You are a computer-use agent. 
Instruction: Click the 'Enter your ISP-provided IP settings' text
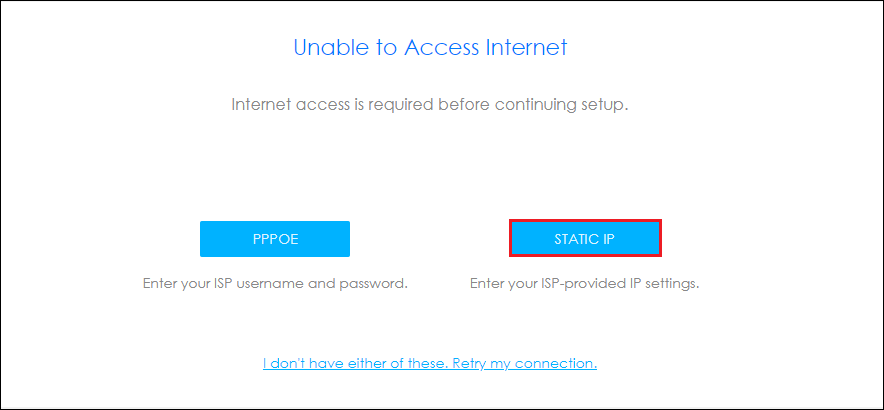585,283
